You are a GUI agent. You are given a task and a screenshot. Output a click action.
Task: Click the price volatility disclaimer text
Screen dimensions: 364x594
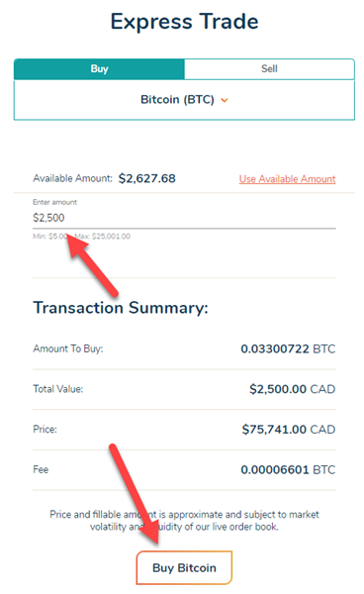pyautogui.click(x=184, y=521)
